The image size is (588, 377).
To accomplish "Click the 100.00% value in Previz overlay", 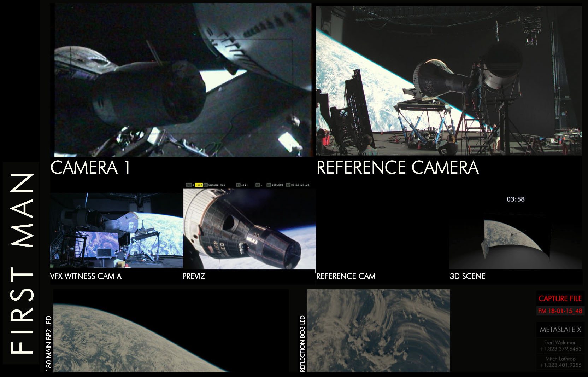I will pyautogui.click(x=277, y=185).
